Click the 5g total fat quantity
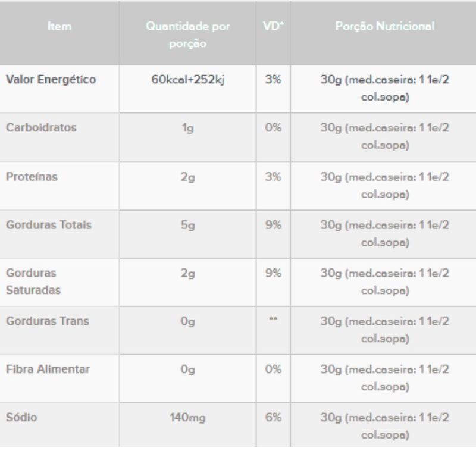 point(187,226)
